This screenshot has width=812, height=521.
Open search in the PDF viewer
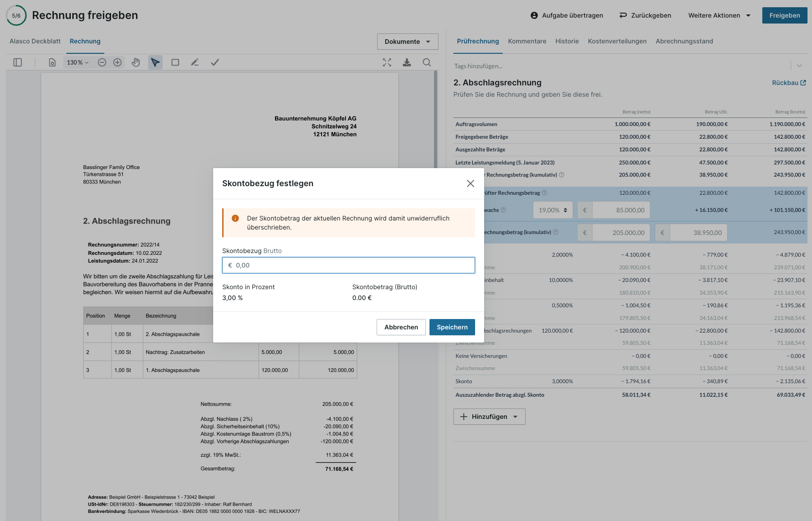click(427, 62)
